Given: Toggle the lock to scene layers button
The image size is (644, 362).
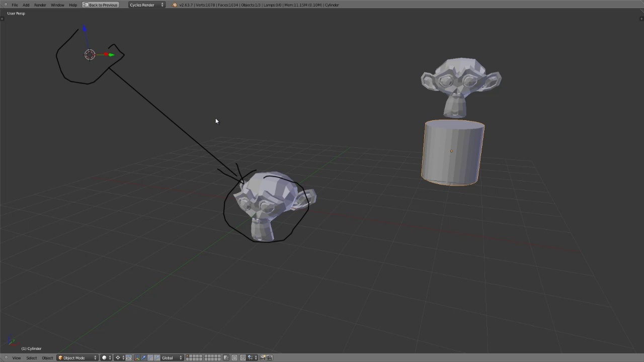Looking at the screenshot, I should coord(226,357).
